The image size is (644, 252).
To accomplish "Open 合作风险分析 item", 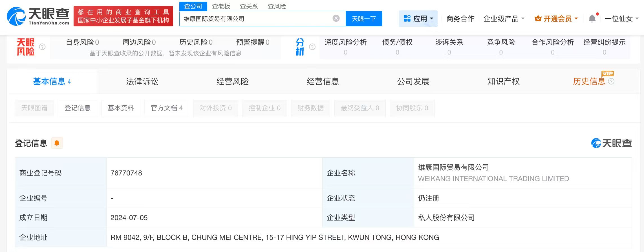I will pyautogui.click(x=553, y=47).
